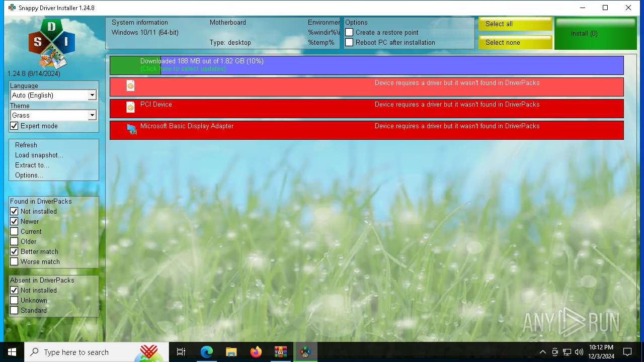Click the title bar application icon
This screenshot has width=644, height=362.
[12, 8]
